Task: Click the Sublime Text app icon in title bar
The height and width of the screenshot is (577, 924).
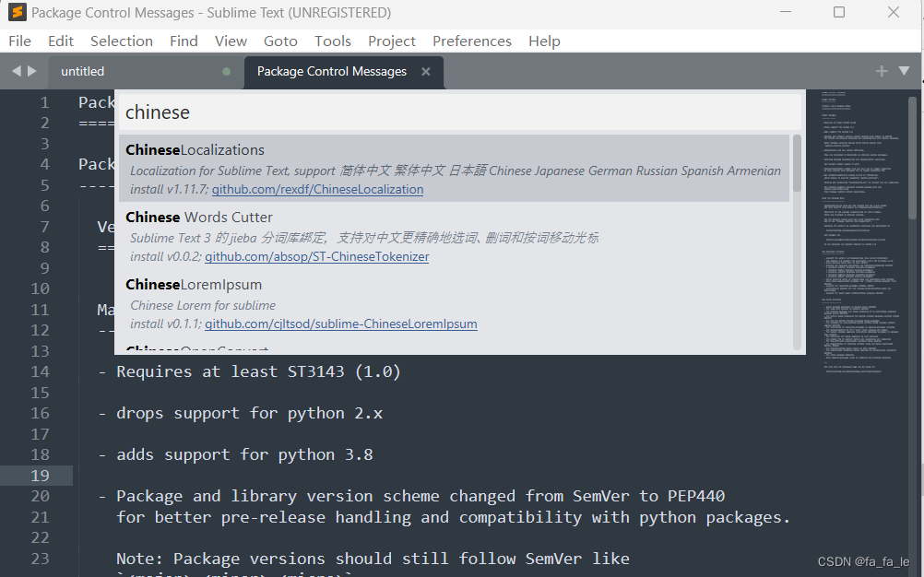Action: [18, 12]
